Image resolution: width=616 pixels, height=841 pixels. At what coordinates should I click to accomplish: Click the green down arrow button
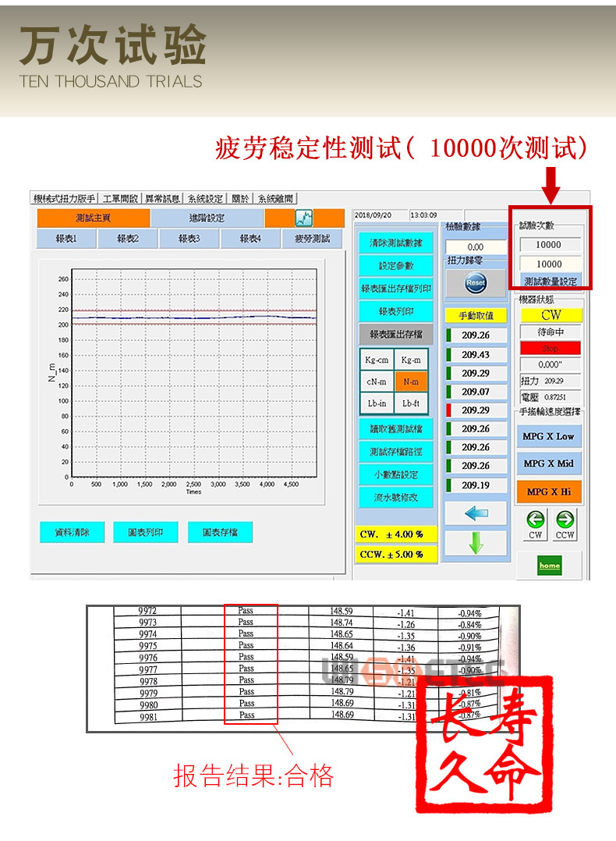point(476,543)
